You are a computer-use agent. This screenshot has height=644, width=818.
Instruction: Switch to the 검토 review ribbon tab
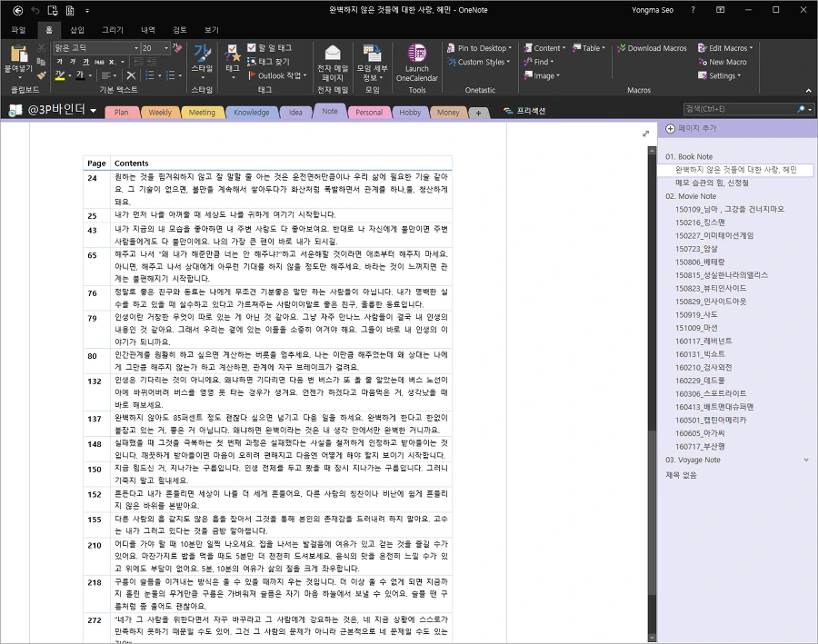click(x=180, y=30)
